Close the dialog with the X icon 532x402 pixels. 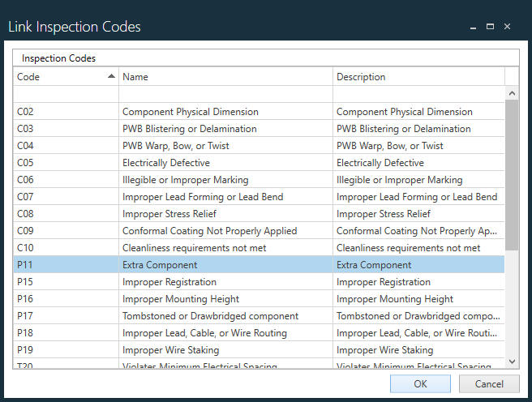tap(508, 27)
